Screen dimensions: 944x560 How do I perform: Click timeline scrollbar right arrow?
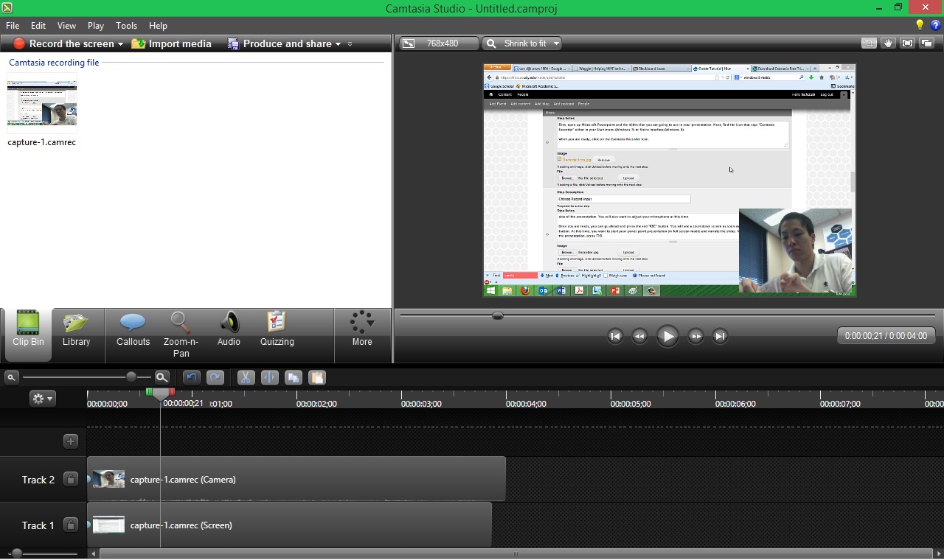click(938, 553)
